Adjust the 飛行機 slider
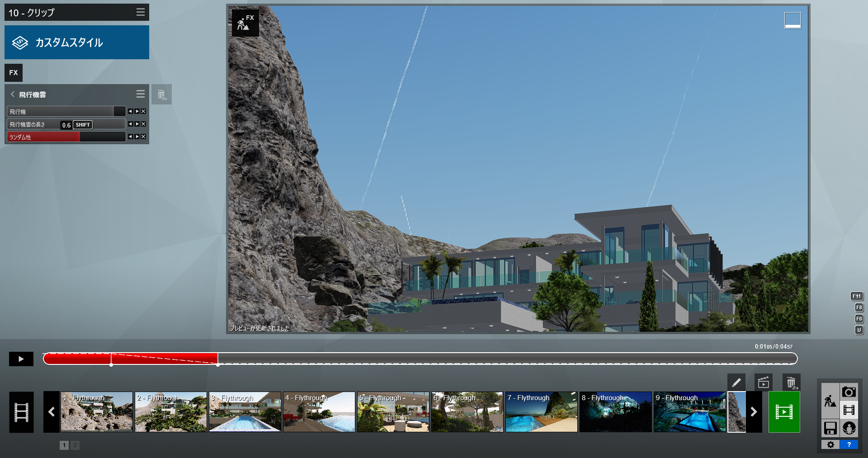 click(x=66, y=111)
